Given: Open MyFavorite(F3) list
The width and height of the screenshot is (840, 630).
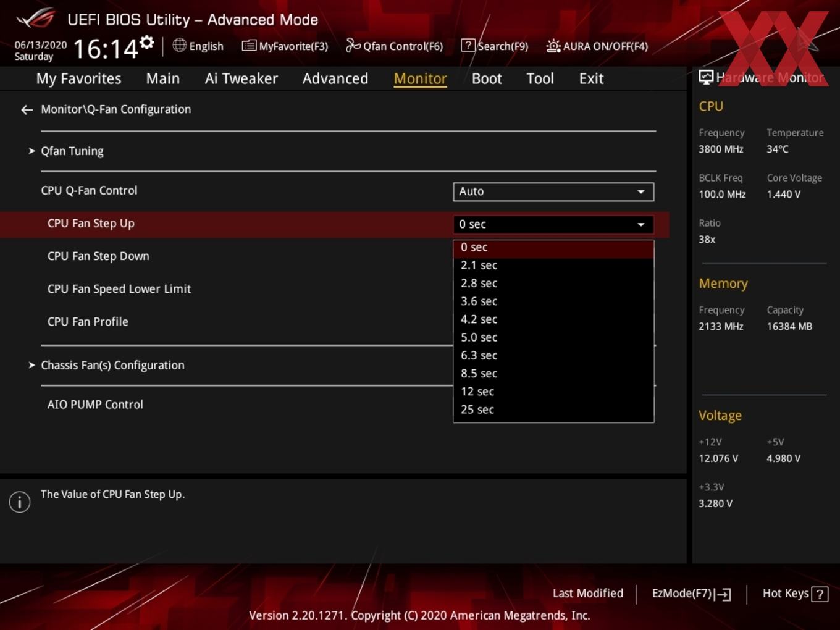Looking at the screenshot, I should coord(285,46).
